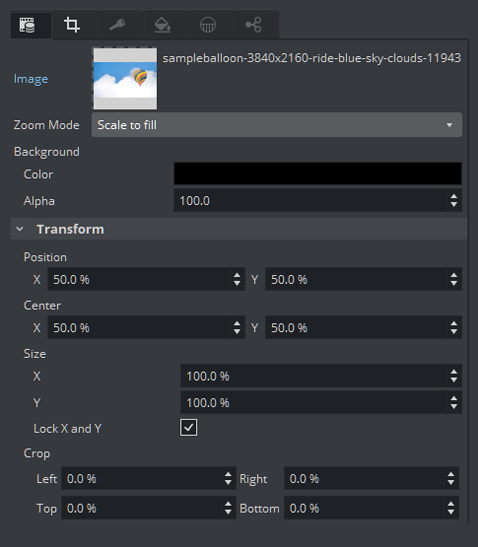Increase Alpha value with spinner arrows
The height and width of the screenshot is (547, 478).
point(454,197)
